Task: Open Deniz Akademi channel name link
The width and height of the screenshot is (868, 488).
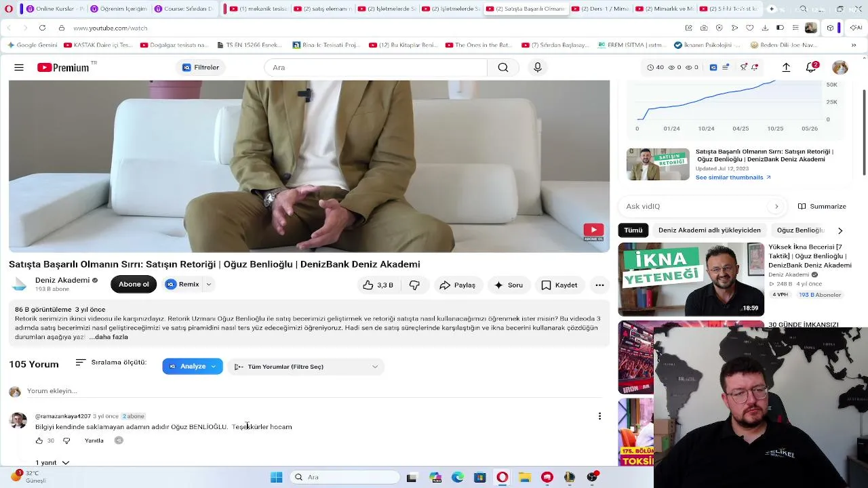Action: click(62, 280)
